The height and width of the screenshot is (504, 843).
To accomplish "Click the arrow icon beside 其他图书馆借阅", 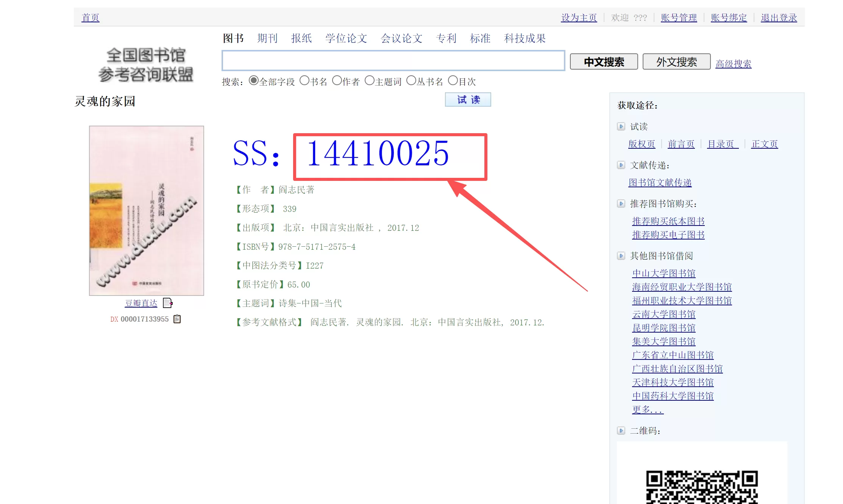I will tap(621, 256).
